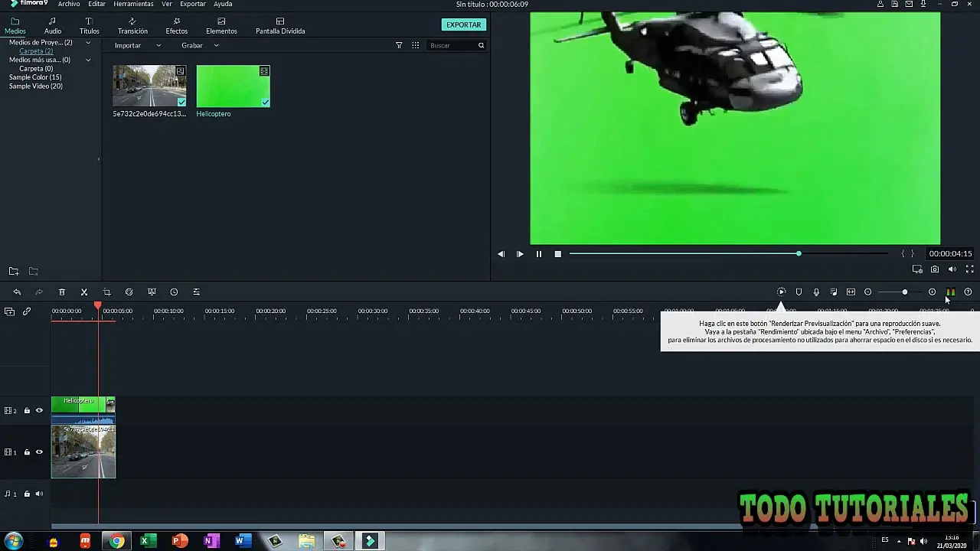This screenshot has width=980, height=551.
Task: Mute audio track 1
Action: click(39, 494)
